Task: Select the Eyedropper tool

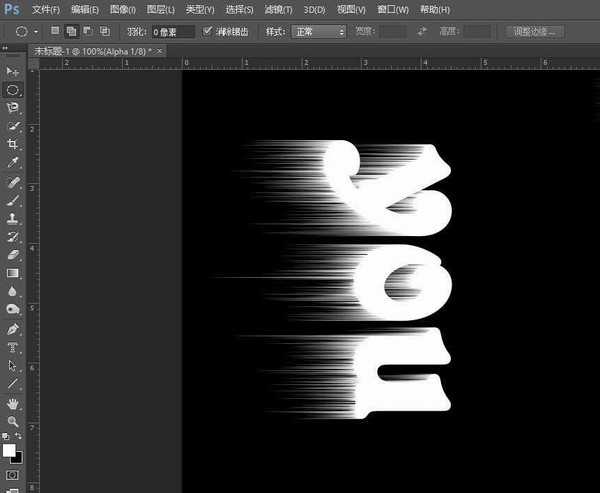Action: pyautogui.click(x=13, y=162)
